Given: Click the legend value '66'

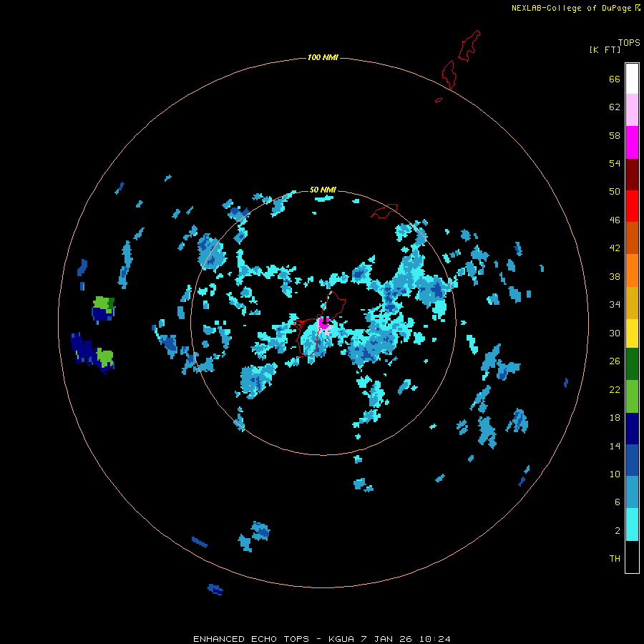Looking at the screenshot, I should tap(615, 79).
